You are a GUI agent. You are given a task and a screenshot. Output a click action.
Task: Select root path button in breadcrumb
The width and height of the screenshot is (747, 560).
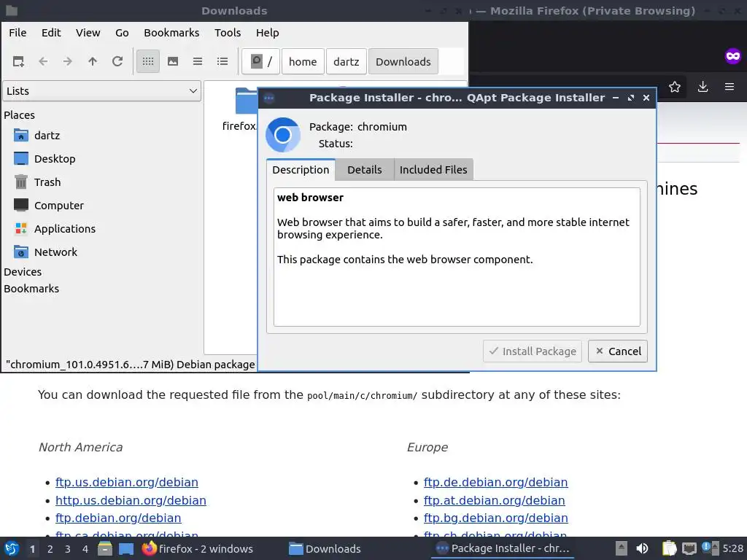260,61
